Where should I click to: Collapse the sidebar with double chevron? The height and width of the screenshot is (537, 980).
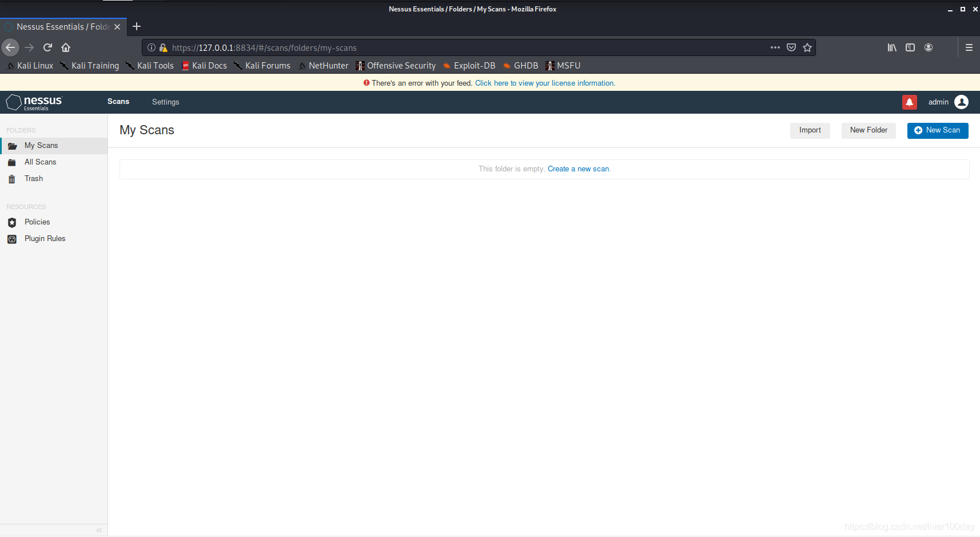pos(99,530)
